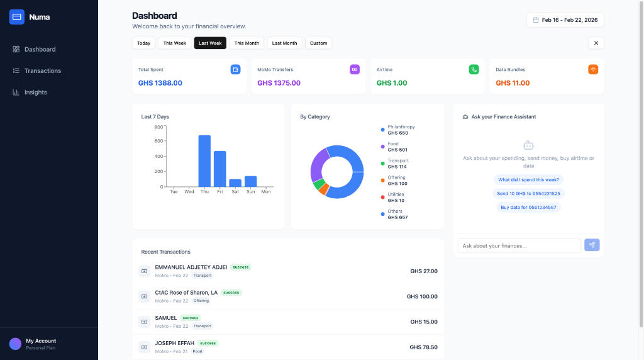Click the MoMo icon on JOSEPH EFFAH row
The width and height of the screenshot is (644, 360).
click(144, 347)
